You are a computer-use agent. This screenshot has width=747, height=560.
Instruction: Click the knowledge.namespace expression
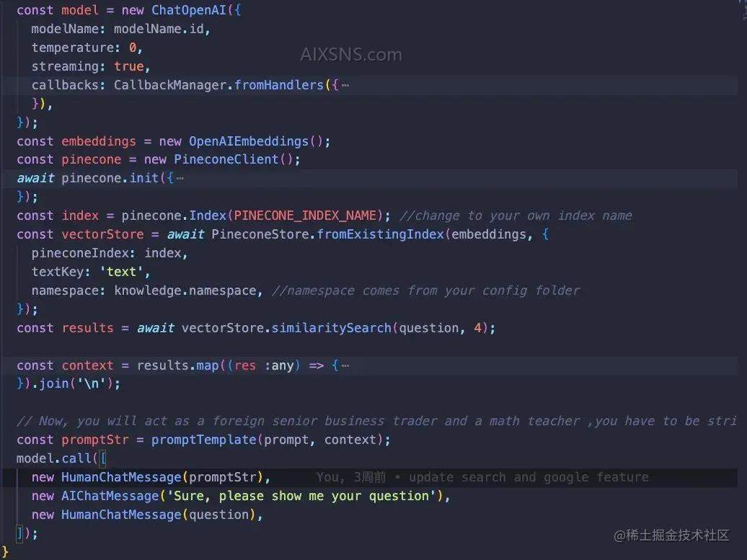pos(185,290)
